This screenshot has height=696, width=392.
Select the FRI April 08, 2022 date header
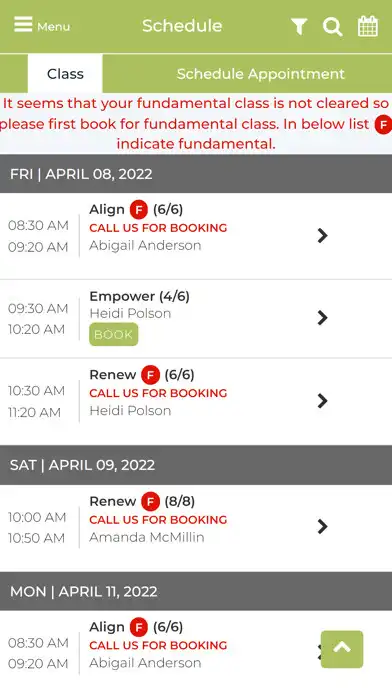click(x=196, y=174)
